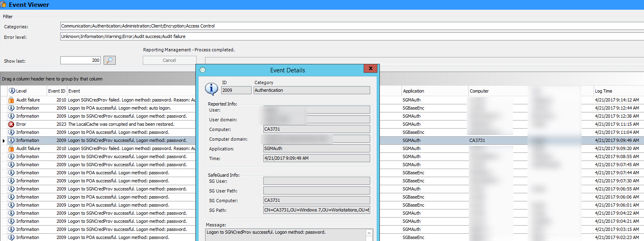Screen dimensions: 644x241
Task: Click the Message box scroll up arrow
Action: (x=369, y=233)
